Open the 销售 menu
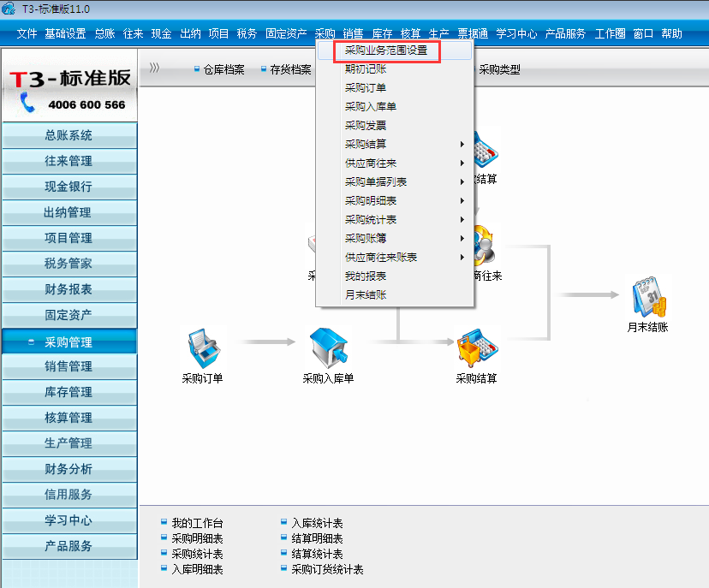The width and height of the screenshot is (709, 588). pos(354,34)
